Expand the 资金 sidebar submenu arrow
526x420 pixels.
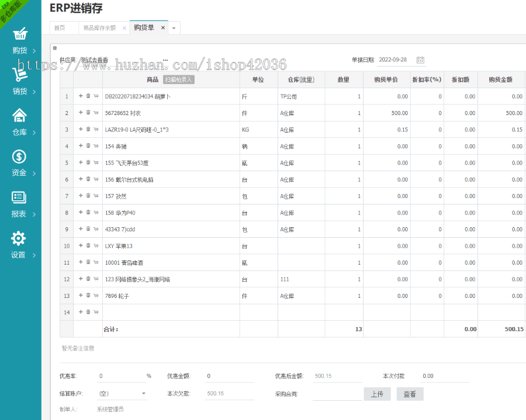[x=34, y=173]
